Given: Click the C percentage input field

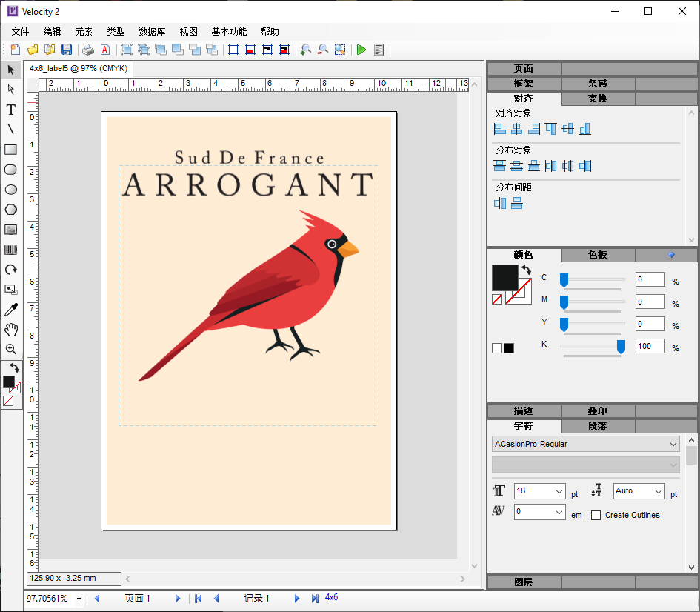Looking at the screenshot, I should tap(650, 279).
